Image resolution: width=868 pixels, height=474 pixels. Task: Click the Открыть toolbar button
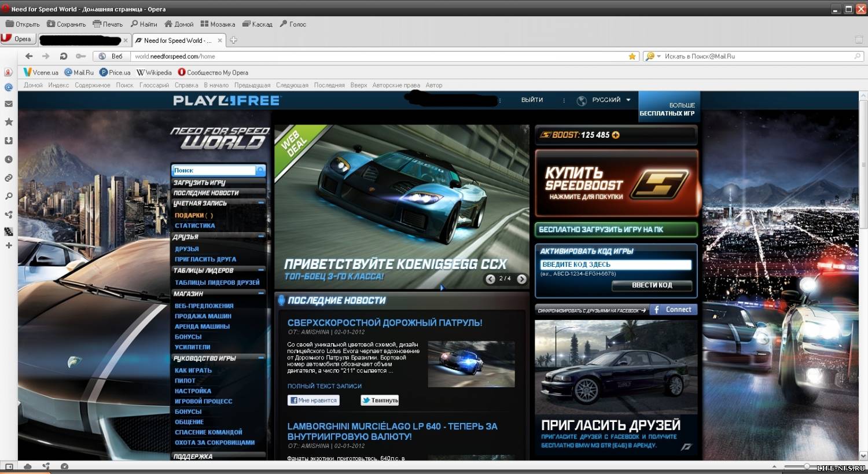(23, 24)
